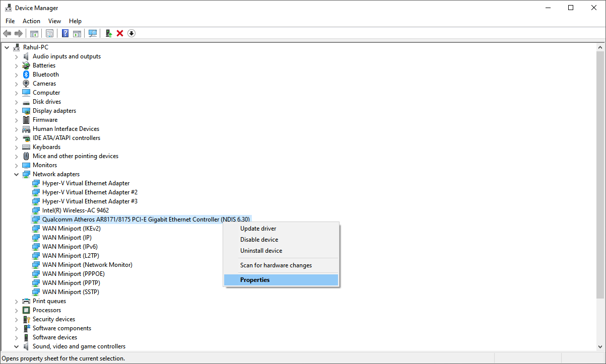Select the Rahul-PC root node

(x=35, y=47)
